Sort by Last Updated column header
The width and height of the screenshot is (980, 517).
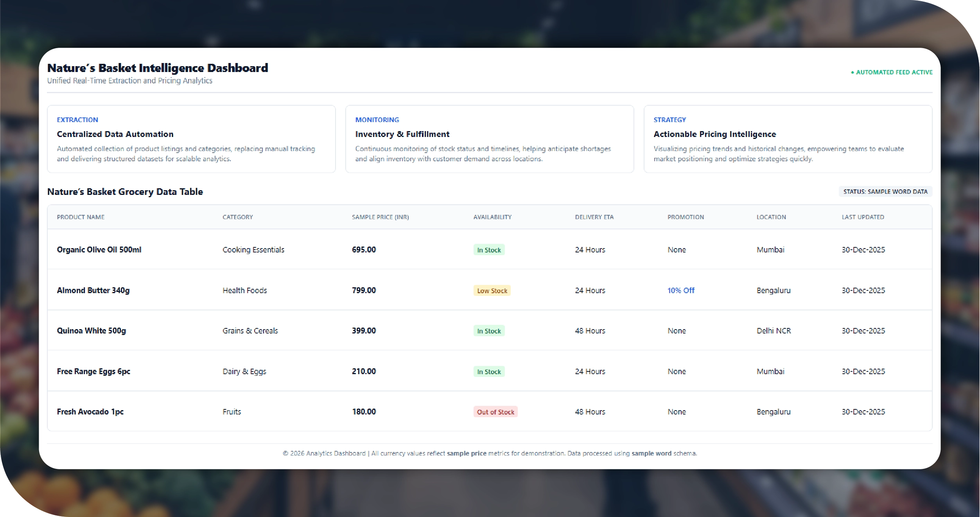pyautogui.click(x=863, y=217)
